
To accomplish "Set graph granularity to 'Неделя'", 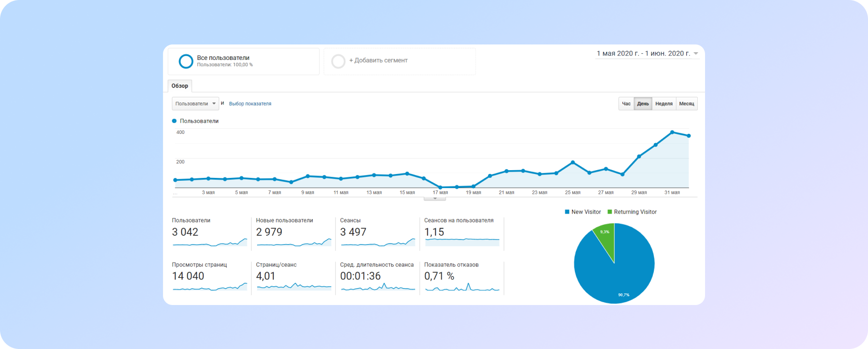I will click(664, 103).
